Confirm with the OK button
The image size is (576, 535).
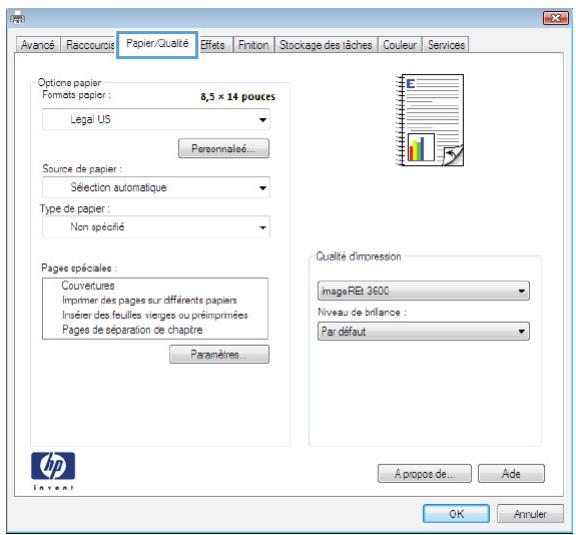tap(456, 513)
